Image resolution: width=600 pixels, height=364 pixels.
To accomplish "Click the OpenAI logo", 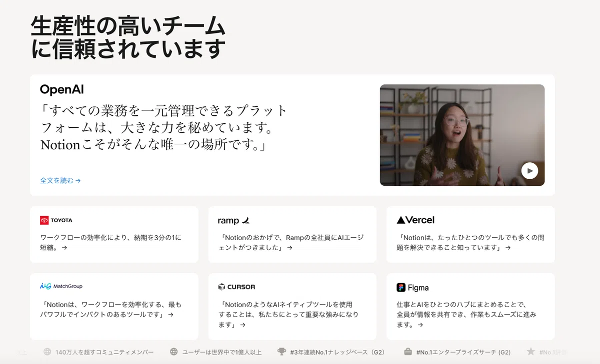I will [x=62, y=89].
